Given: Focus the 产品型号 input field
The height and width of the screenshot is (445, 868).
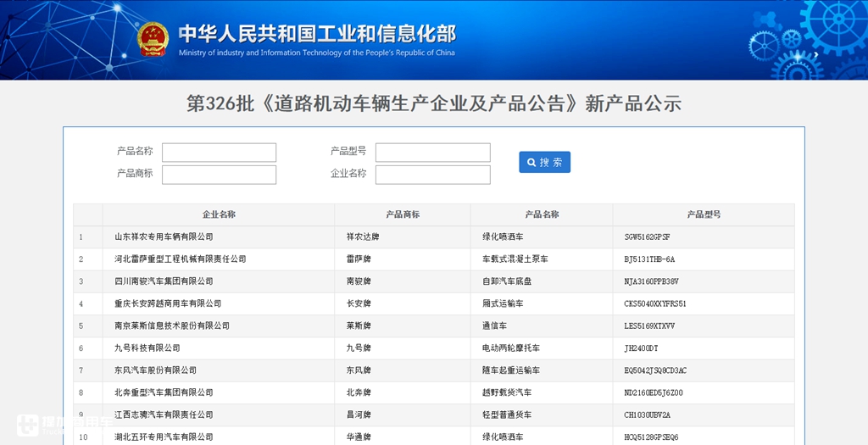Looking at the screenshot, I should tap(433, 153).
